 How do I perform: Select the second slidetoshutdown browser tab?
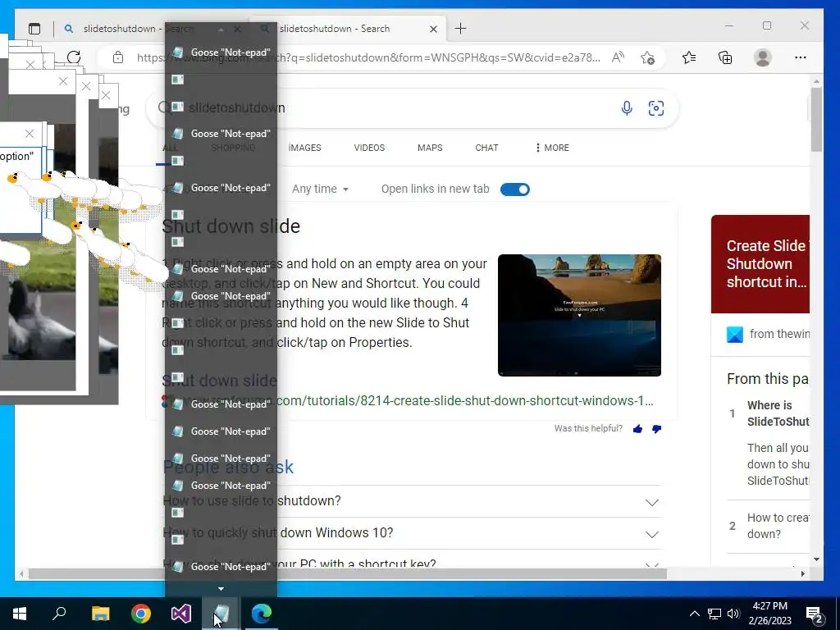pos(348,29)
